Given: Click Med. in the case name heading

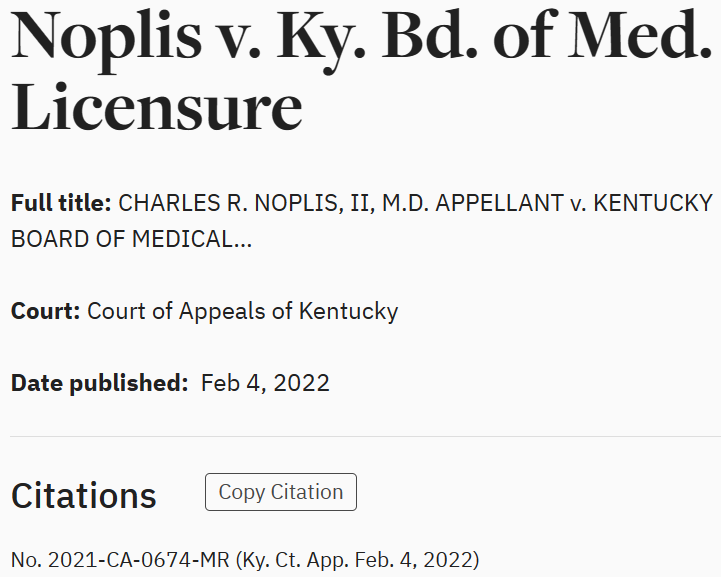Looking at the screenshot, I should [640, 34].
